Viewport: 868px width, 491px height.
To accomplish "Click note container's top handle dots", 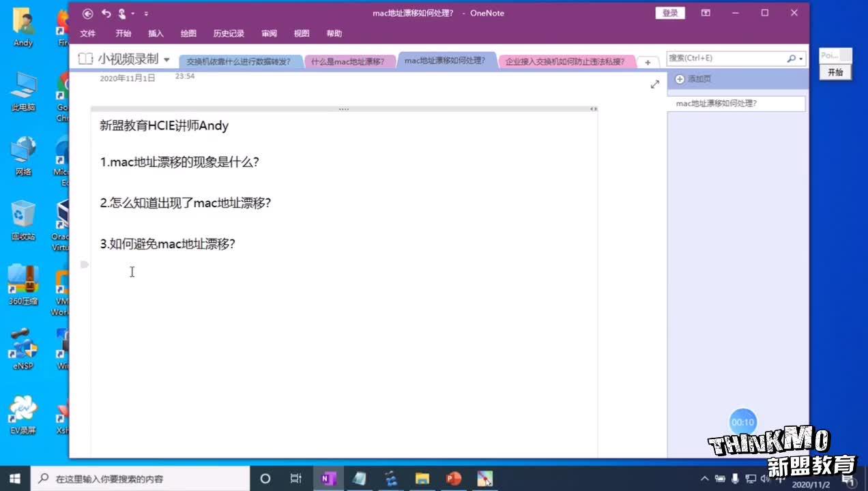I will pyautogui.click(x=343, y=109).
